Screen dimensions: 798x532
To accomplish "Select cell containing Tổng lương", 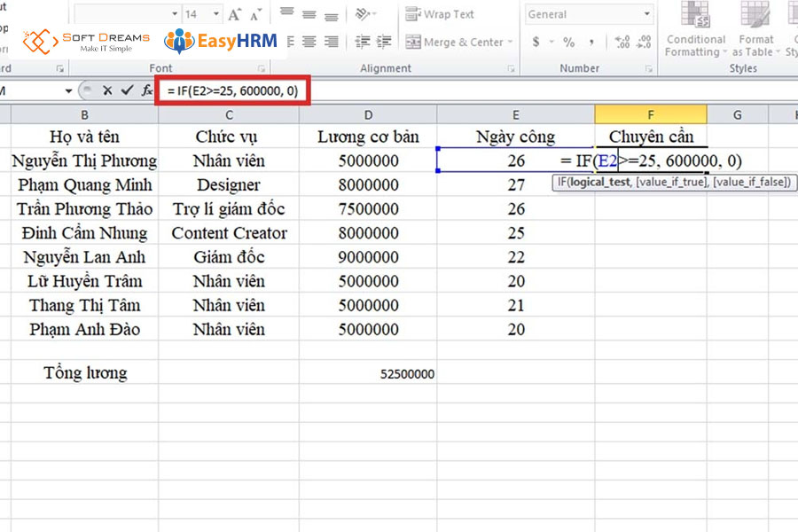I will (84, 372).
